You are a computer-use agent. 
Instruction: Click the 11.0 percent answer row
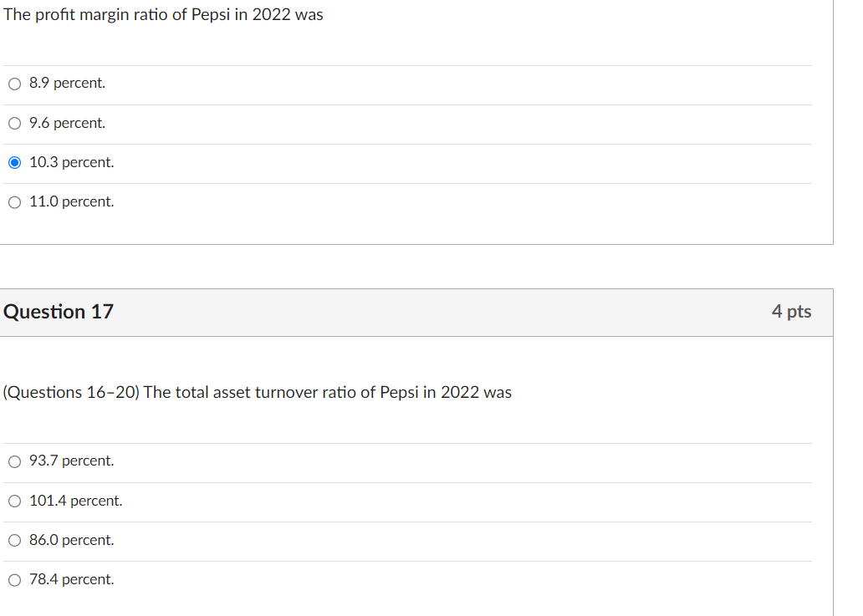[x=71, y=201]
